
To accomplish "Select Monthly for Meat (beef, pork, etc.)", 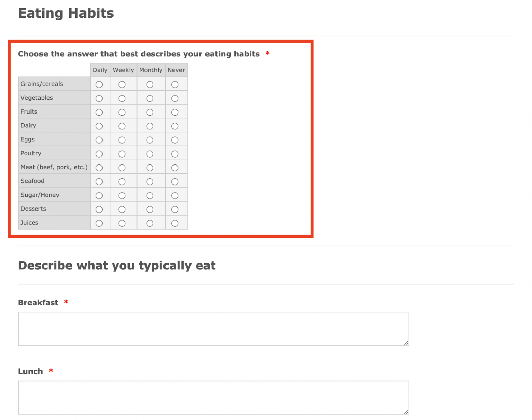I will pyautogui.click(x=150, y=168).
